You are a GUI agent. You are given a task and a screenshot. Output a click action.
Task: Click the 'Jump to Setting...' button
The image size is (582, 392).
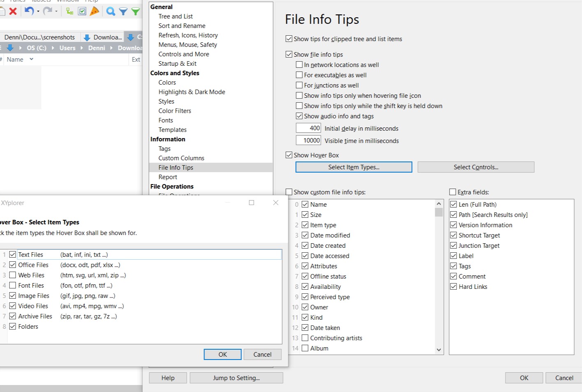(x=237, y=378)
